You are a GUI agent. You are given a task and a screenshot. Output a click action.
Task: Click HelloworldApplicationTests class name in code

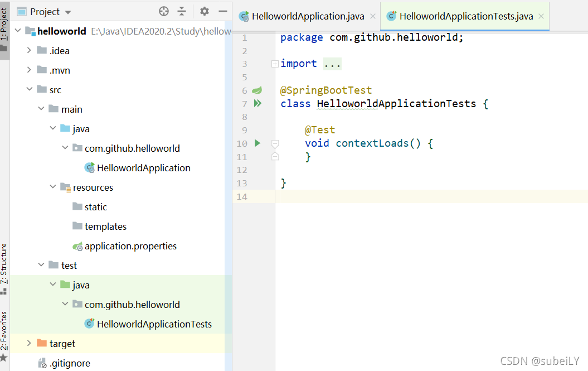(396, 104)
